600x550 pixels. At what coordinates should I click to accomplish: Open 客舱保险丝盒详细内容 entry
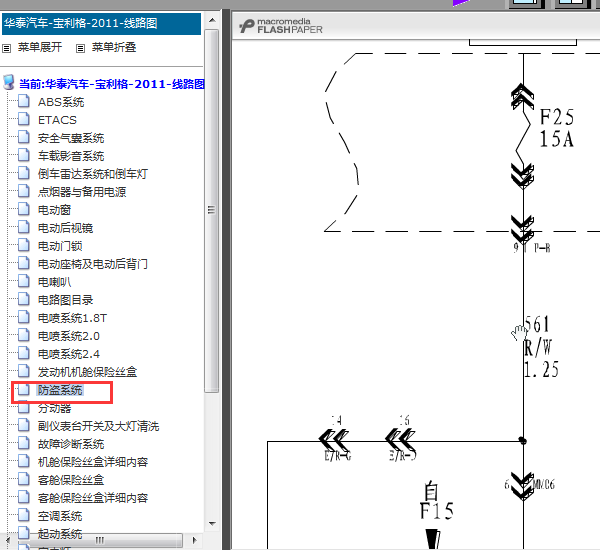[93, 498]
